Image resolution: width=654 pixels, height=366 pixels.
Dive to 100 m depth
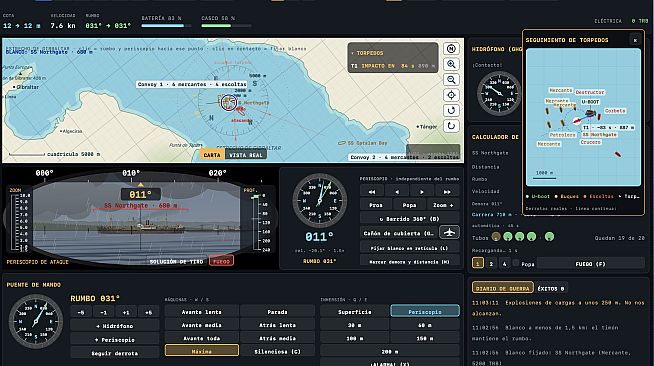coord(355,338)
